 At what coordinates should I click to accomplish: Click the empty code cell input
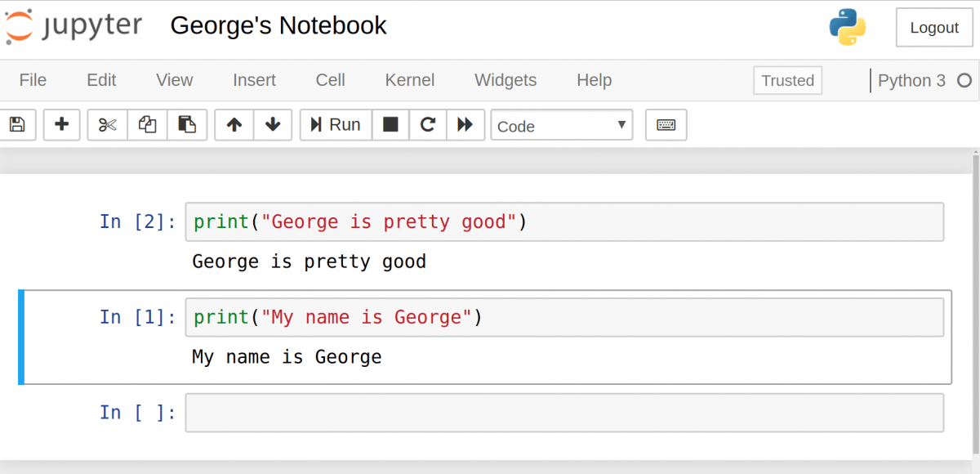coord(563,413)
